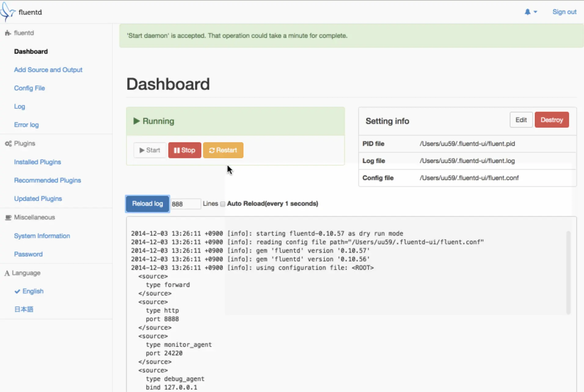Image resolution: width=584 pixels, height=392 pixels.
Task: Click the Config file path value
Action: click(469, 178)
